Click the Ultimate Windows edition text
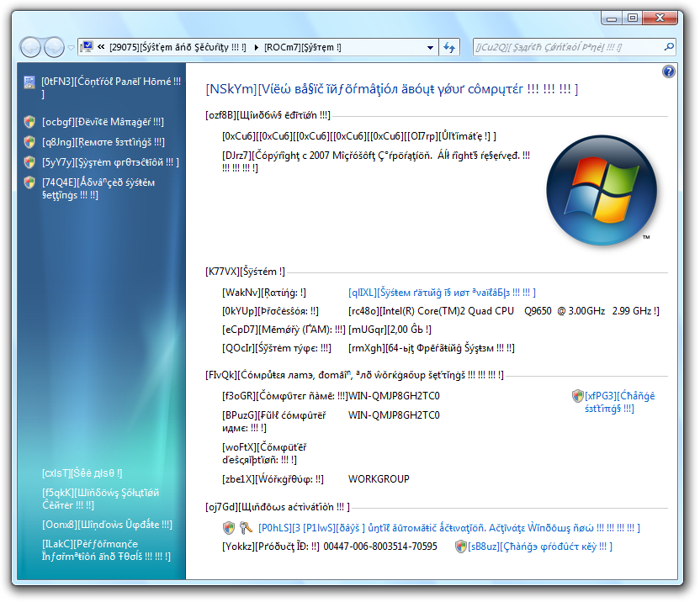The height and width of the screenshot is (602, 700). (x=359, y=136)
